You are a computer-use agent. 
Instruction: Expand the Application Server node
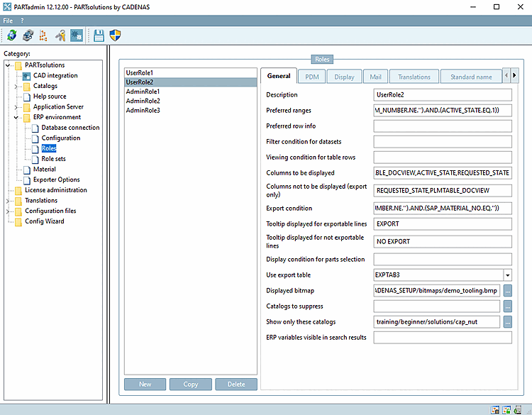[16, 107]
